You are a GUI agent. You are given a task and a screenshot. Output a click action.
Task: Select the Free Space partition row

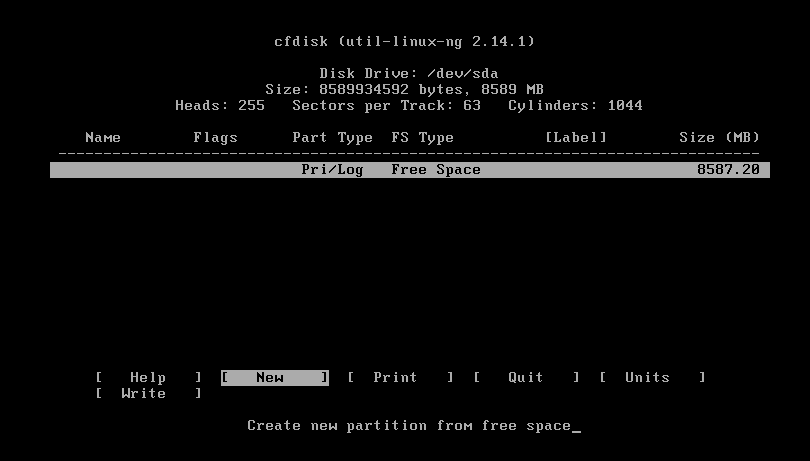[x=410, y=170]
